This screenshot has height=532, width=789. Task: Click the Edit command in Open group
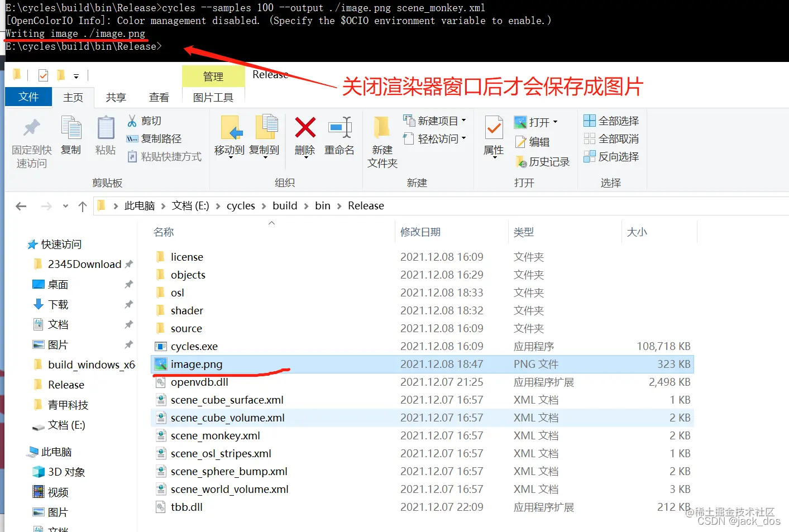click(532, 142)
